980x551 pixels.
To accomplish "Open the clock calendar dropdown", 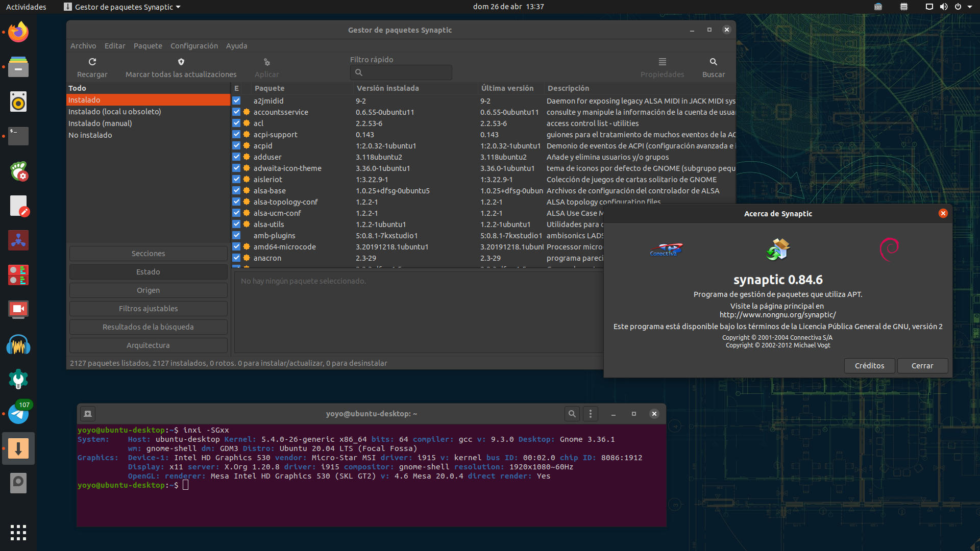I will coord(508,7).
